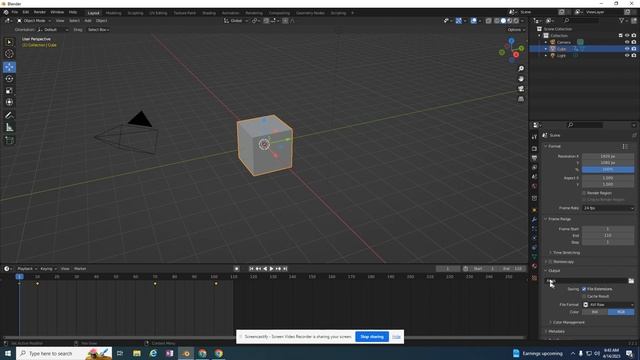Open the View Layer properties tab icon
This screenshot has width=640, height=360.
pyautogui.click(x=534, y=167)
